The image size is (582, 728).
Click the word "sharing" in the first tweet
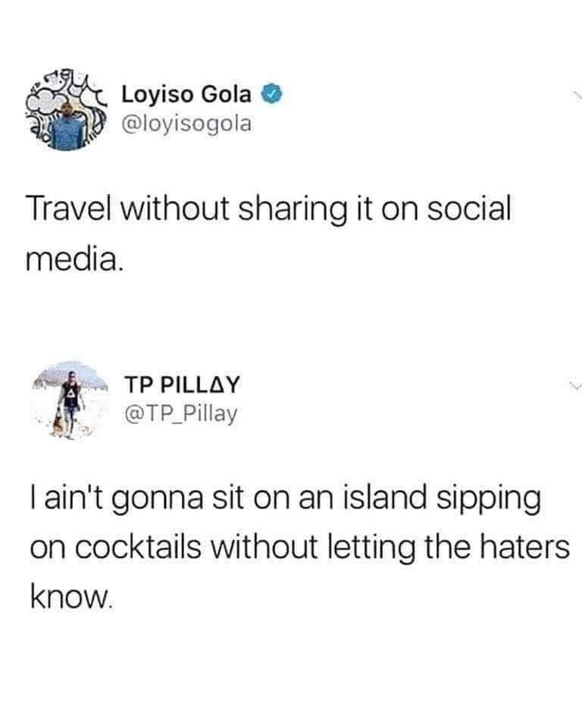pos(292,211)
